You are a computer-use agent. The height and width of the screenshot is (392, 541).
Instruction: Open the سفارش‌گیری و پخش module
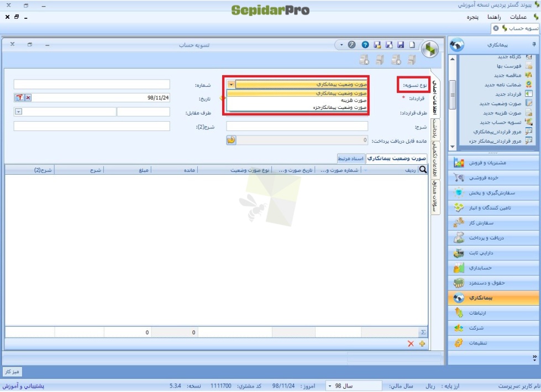(493, 193)
